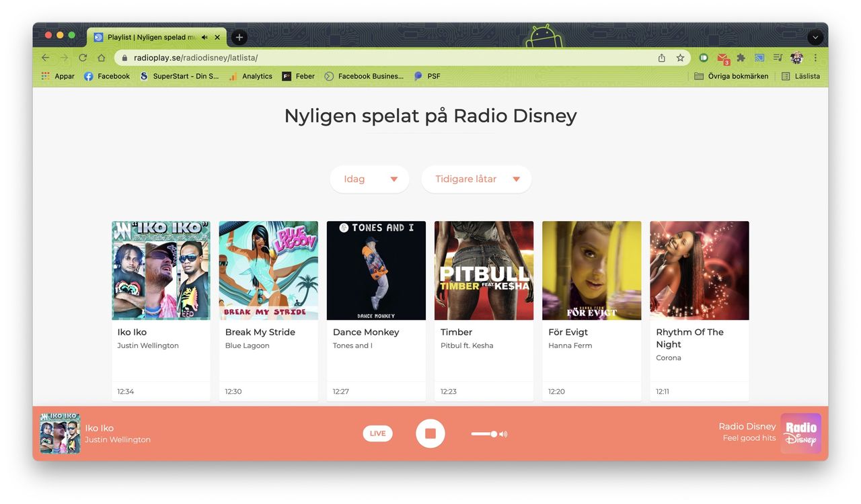Open the SuperStart bookmark
This screenshot has width=861, height=504.
pos(180,76)
